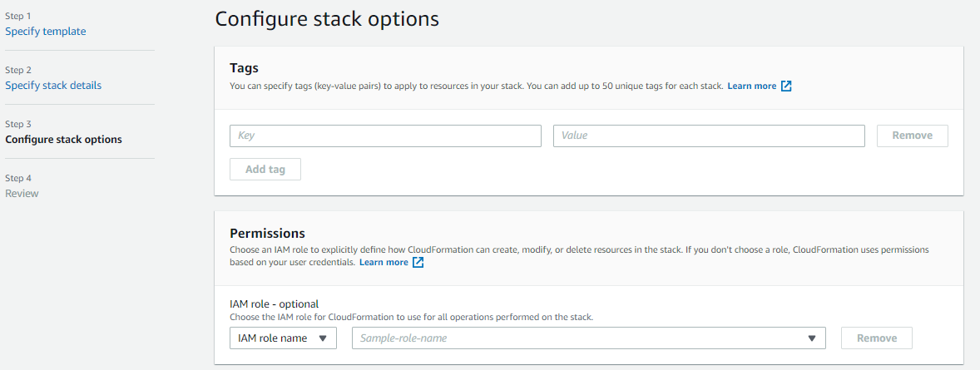
Task: Go to Step 1 Specify template
Action: click(x=46, y=32)
